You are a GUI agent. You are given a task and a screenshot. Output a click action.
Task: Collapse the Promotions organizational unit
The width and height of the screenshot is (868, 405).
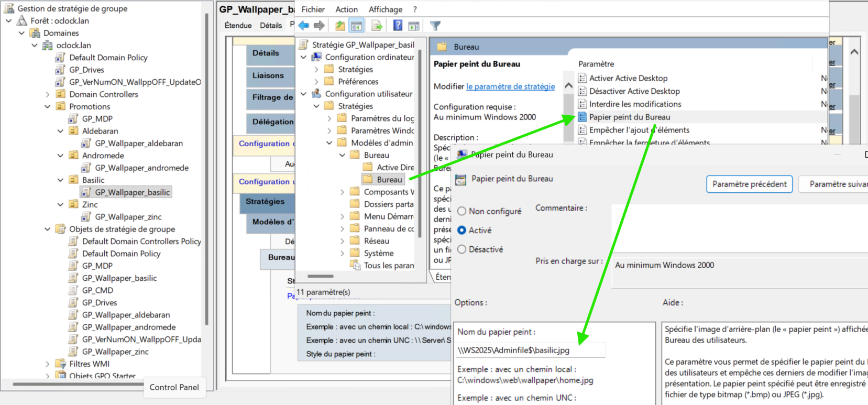click(48, 106)
